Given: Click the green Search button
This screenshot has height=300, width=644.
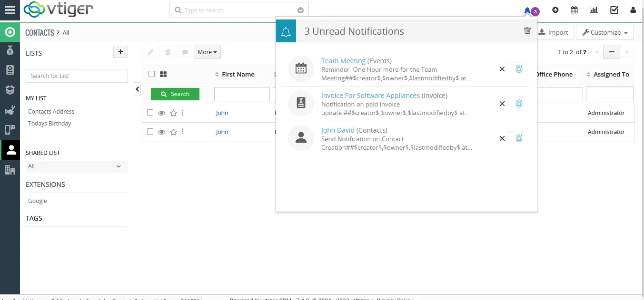Looking at the screenshot, I should click(x=175, y=94).
